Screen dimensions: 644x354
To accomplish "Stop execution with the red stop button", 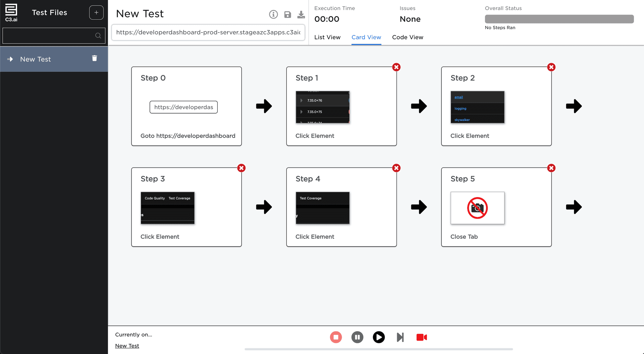I will coord(336,337).
